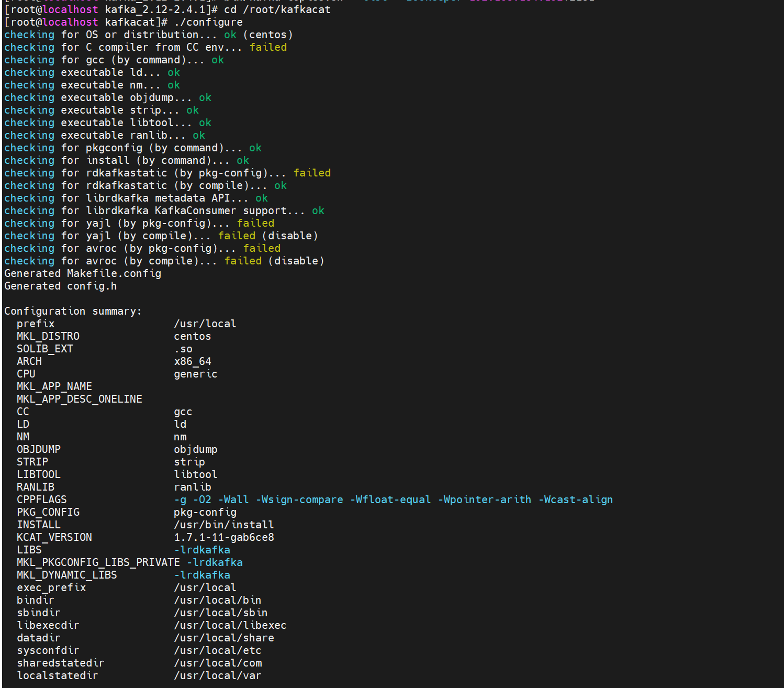Click the 'ranlib' value of RANLIB
This screenshot has height=688, width=784.
pyautogui.click(x=193, y=487)
